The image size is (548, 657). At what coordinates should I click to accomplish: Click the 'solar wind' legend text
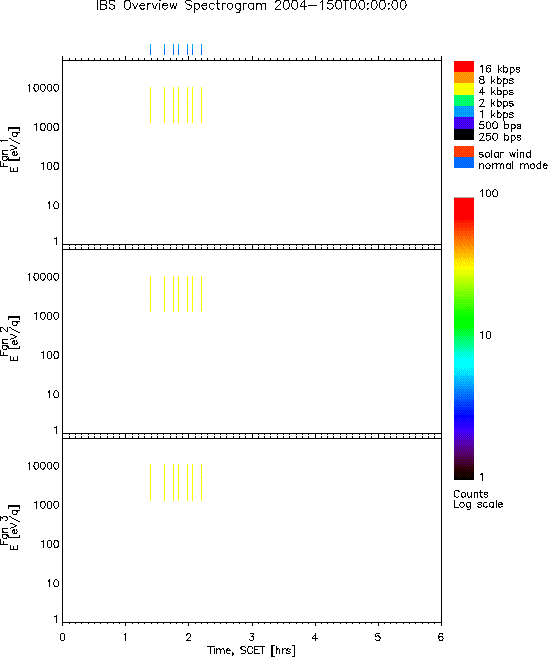click(x=505, y=154)
